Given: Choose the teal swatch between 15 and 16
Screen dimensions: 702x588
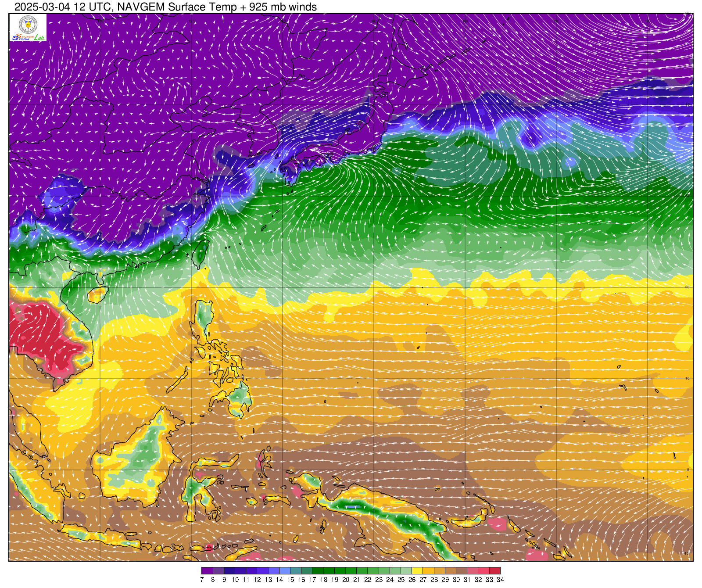Looking at the screenshot, I should (x=296, y=570).
